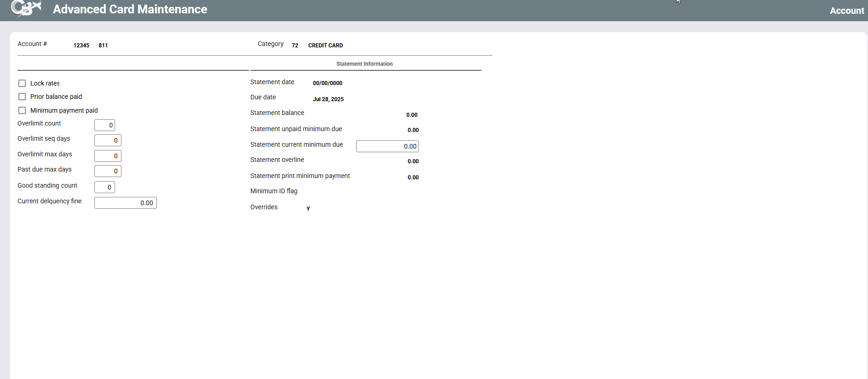This screenshot has height=379, width=868.
Task: Click the Overlimit seq days input
Action: coord(108,140)
